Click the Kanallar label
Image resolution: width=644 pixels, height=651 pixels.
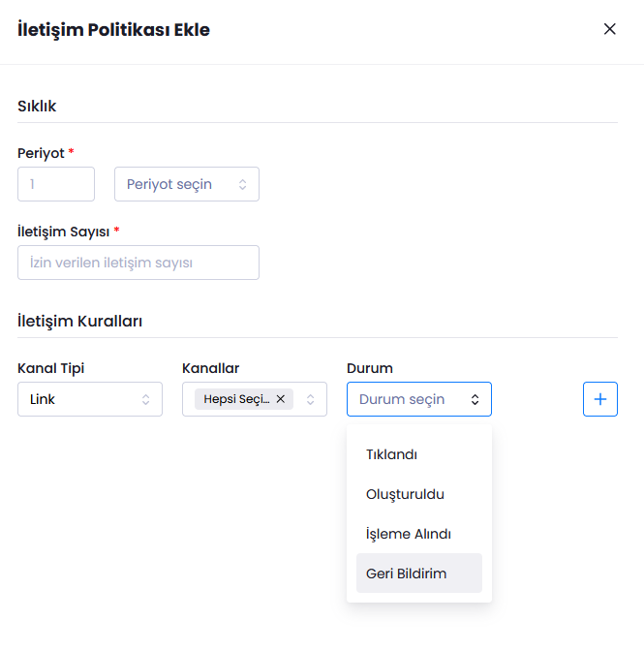tap(210, 368)
